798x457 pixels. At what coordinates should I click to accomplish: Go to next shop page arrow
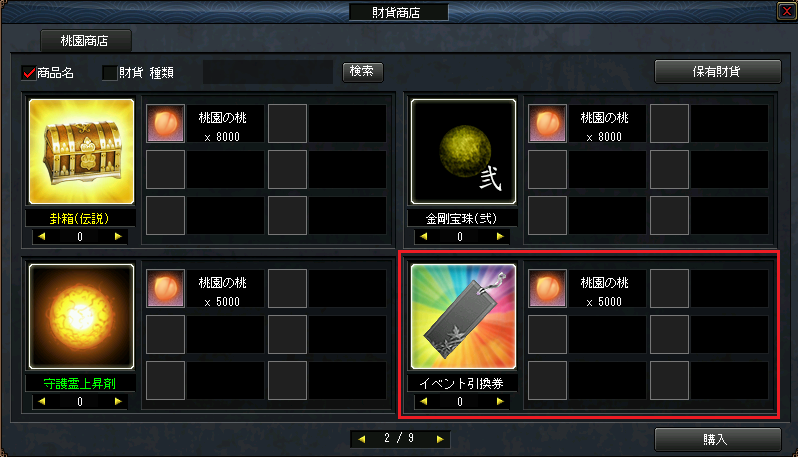tap(440, 439)
